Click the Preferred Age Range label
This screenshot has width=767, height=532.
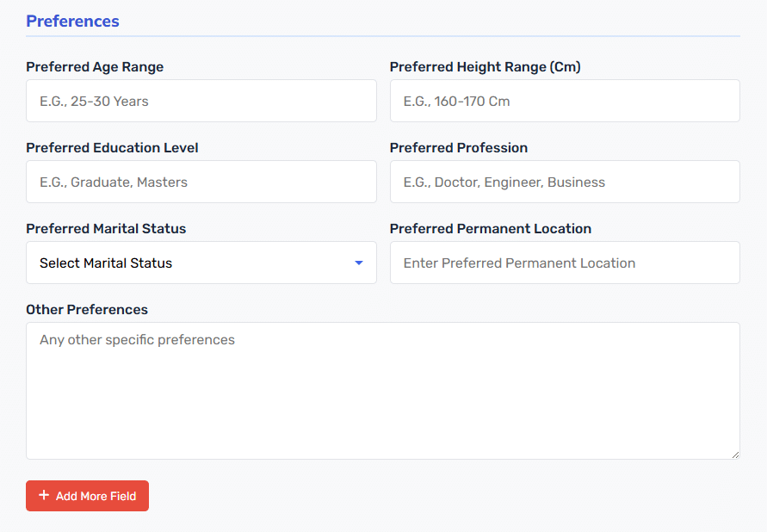pos(95,67)
